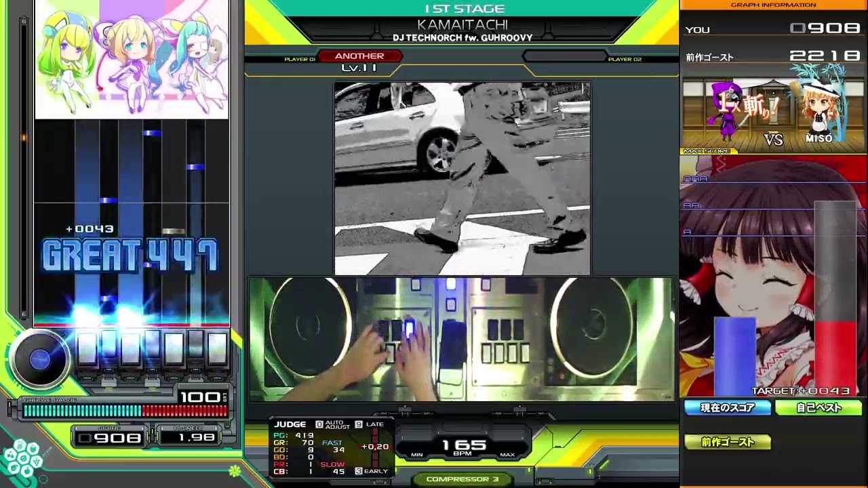Click the GR 70 judge row
The width and height of the screenshot is (868, 488).
[293, 443]
